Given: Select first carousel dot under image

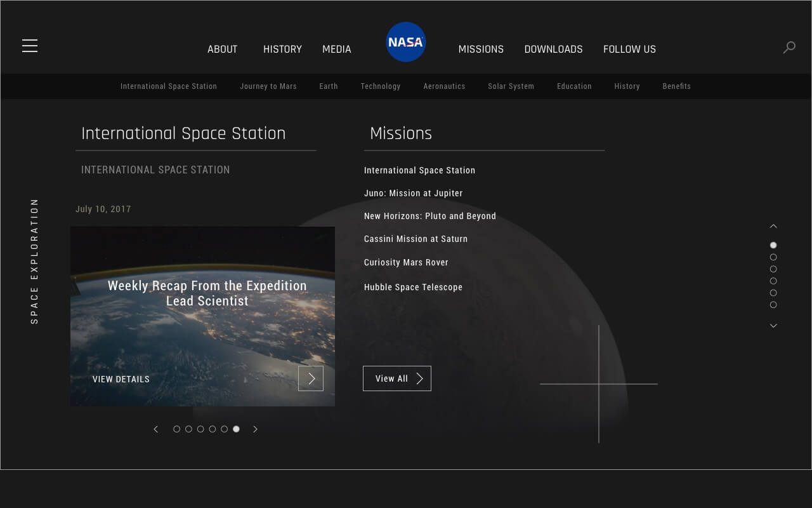Looking at the screenshot, I should coord(177,429).
